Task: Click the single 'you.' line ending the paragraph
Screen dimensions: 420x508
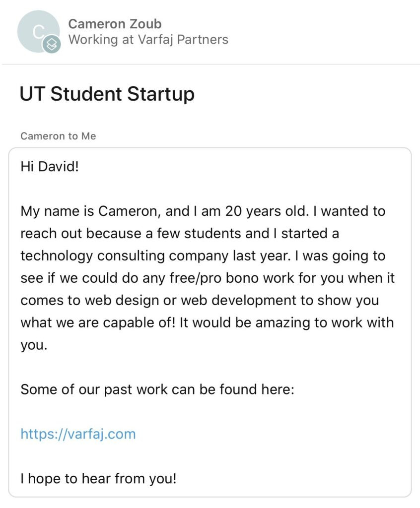Action: click(34, 345)
